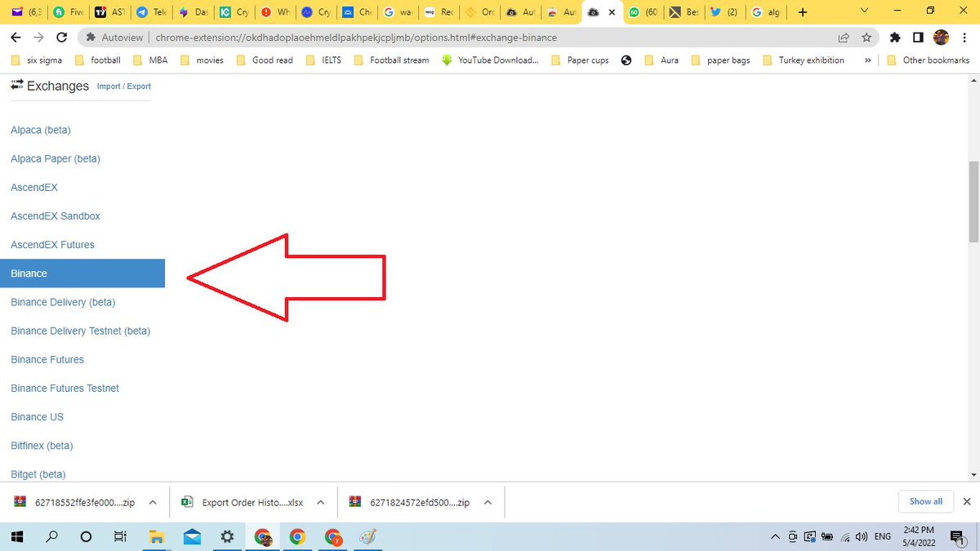
Task: Close the active Autoview tab
Action: click(x=611, y=12)
